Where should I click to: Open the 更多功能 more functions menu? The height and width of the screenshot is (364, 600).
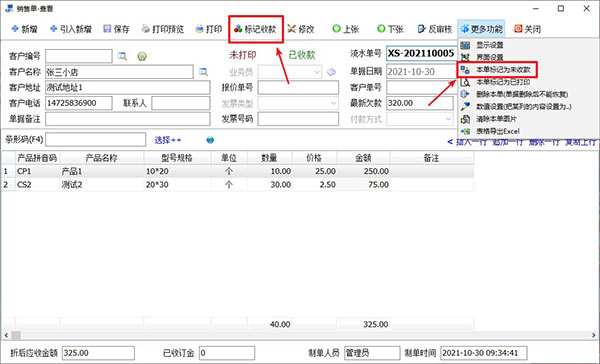(x=481, y=29)
